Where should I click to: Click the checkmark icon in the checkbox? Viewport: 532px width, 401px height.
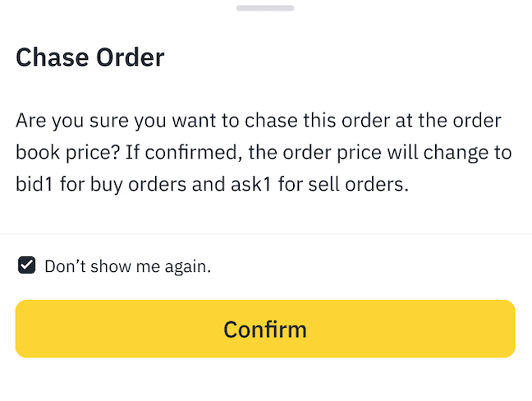click(x=27, y=265)
